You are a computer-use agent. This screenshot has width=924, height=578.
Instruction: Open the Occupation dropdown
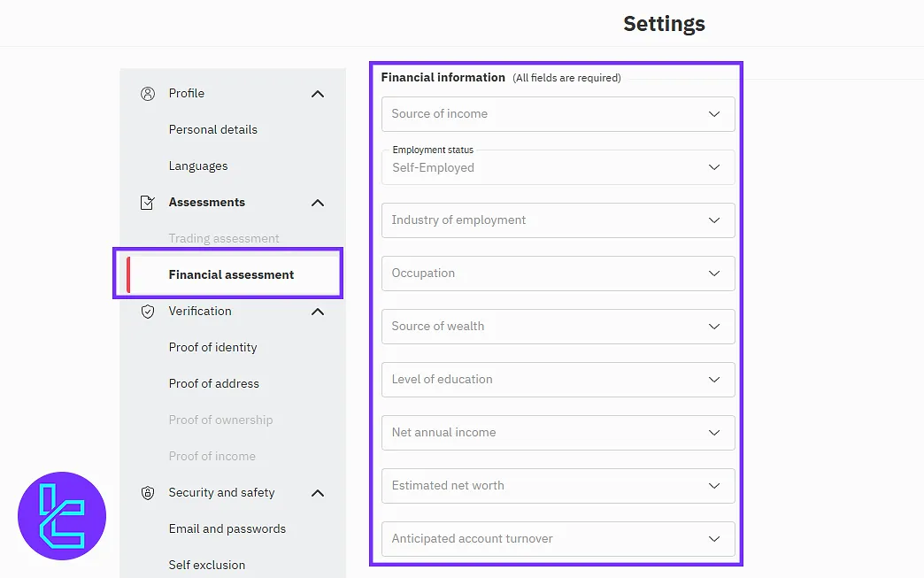pos(558,274)
